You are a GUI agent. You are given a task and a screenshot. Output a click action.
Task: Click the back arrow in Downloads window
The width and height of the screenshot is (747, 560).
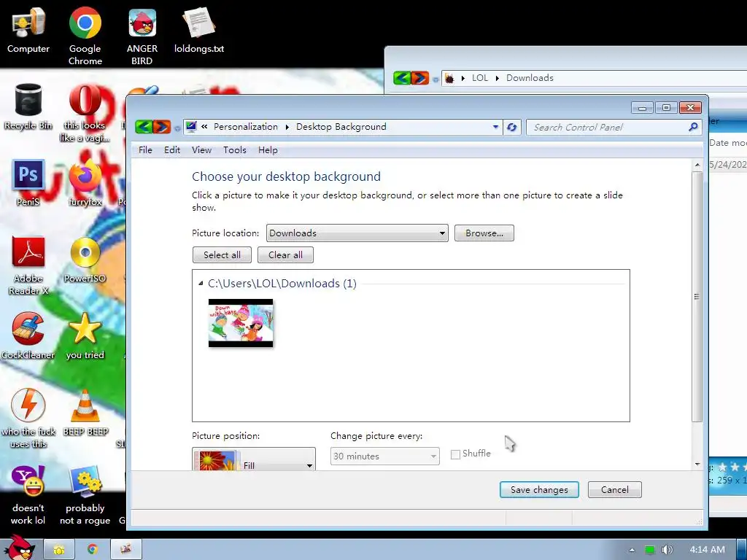pos(402,77)
